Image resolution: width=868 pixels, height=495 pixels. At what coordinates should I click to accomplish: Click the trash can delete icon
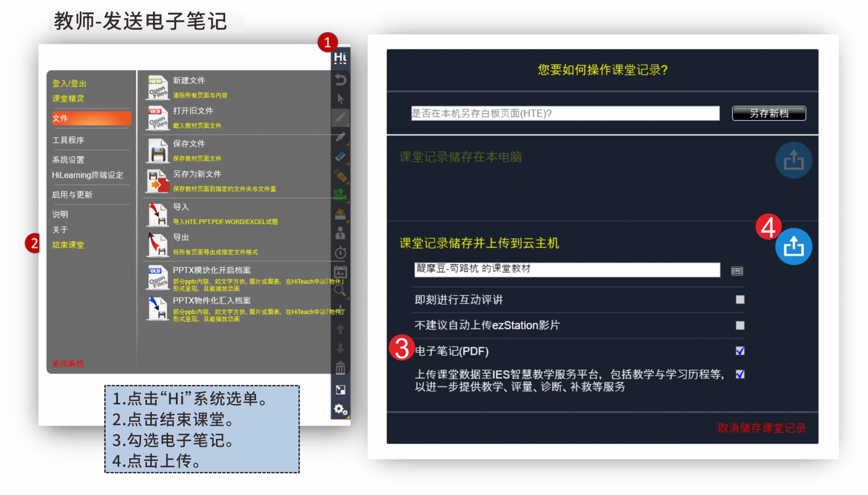pyautogui.click(x=340, y=369)
